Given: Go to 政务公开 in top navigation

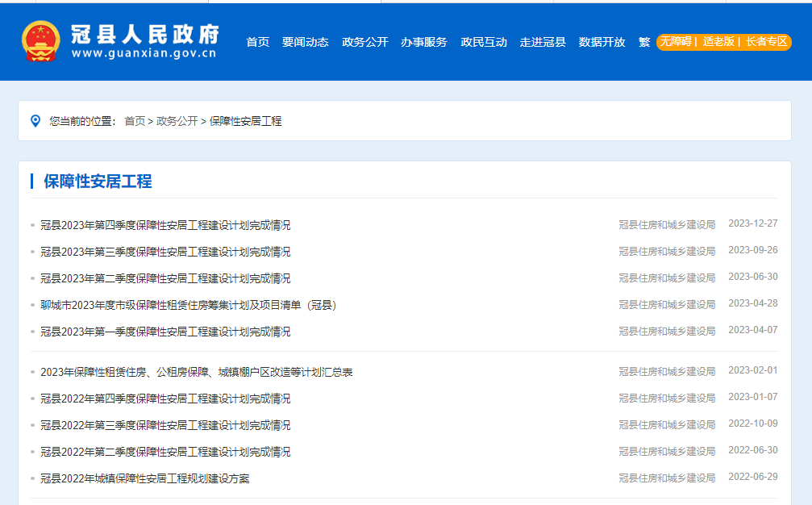Looking at the screenshot, I should [364, 42].
